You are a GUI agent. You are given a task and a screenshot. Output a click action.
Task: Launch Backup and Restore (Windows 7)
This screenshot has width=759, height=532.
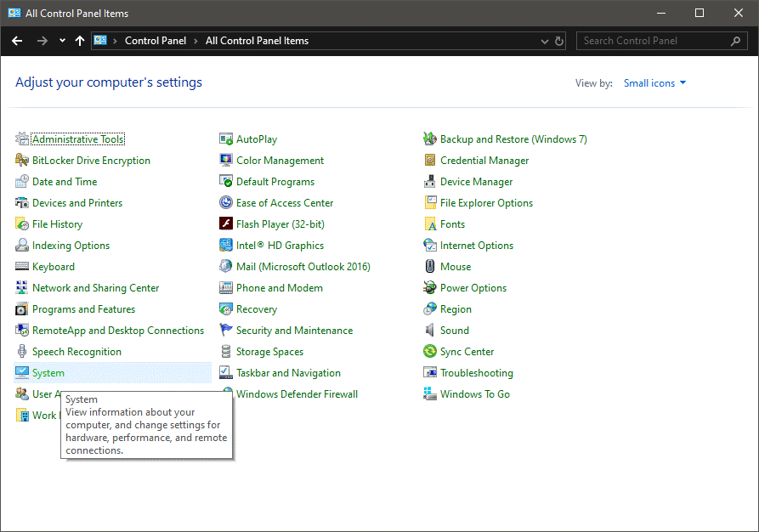coord(514,139)
